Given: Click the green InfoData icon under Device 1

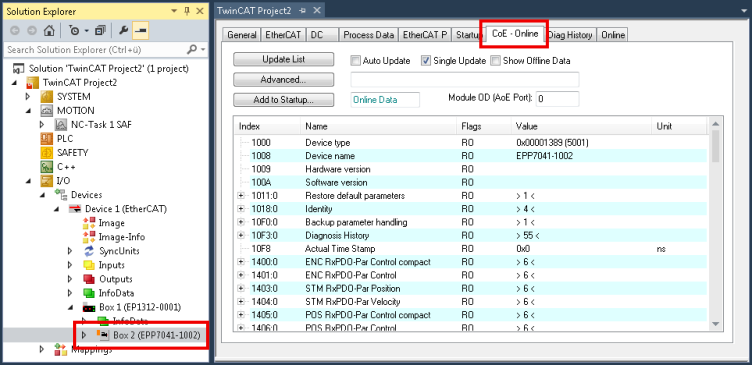Looking at the screenshot, I should coord(89,293).
